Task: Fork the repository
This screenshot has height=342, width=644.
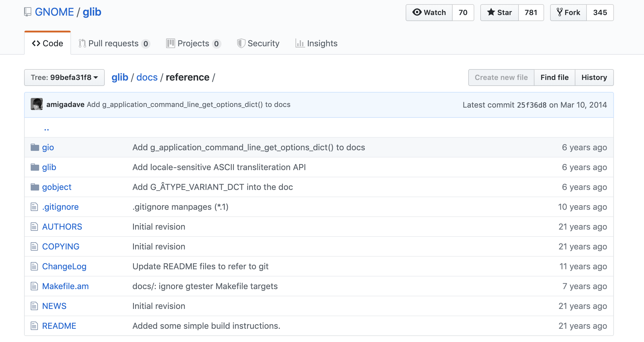Action: [x=568, y=13]
